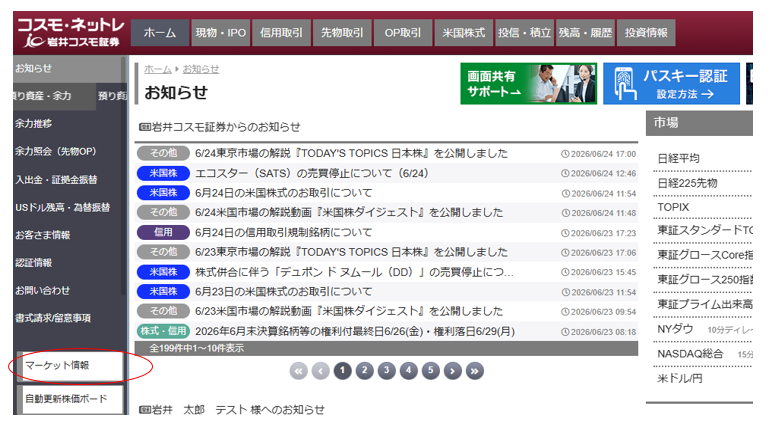The image size is (771, 425).
Task: Open NASDAQ総合 in market panel
Action: tap(690, 354)
